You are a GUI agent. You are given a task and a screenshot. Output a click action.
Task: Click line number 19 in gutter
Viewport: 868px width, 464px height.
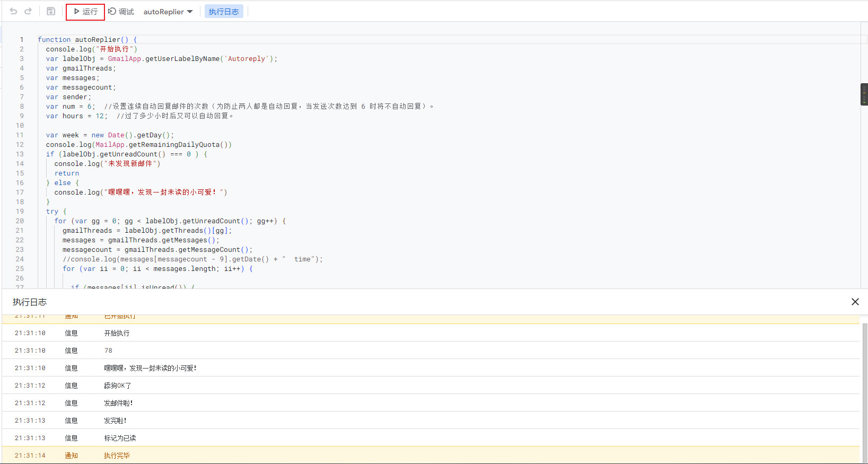pos(20,212)
